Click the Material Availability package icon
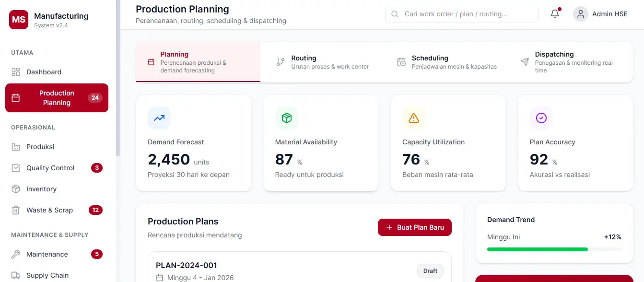 (286, 118)
